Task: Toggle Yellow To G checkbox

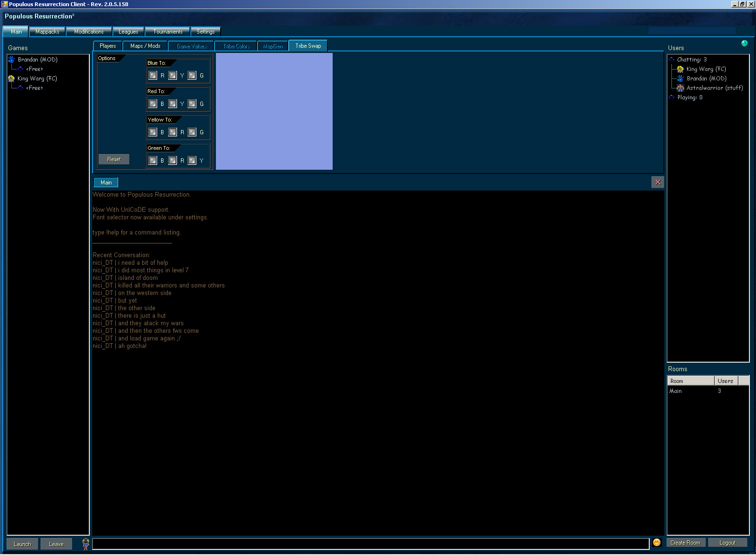Action: [192, 132]
